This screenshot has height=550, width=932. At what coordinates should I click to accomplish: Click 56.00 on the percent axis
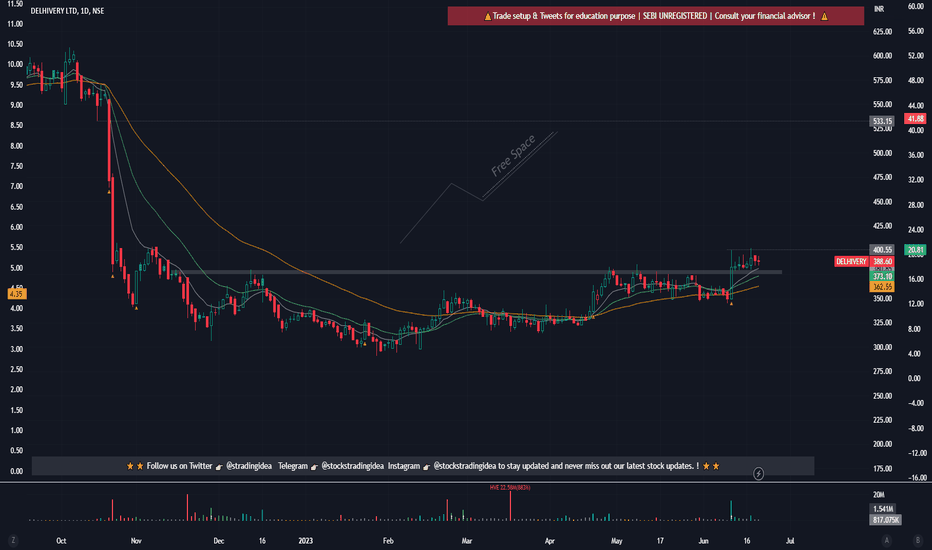pos(916,31)
